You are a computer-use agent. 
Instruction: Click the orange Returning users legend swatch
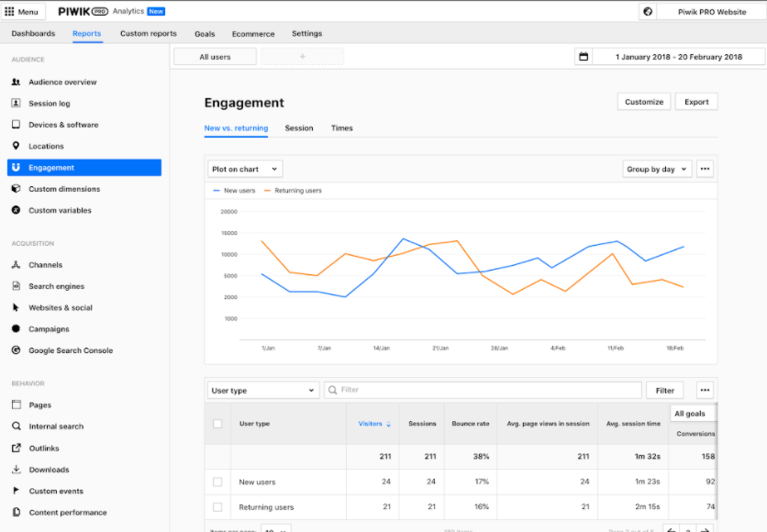(x=268, y=191)
